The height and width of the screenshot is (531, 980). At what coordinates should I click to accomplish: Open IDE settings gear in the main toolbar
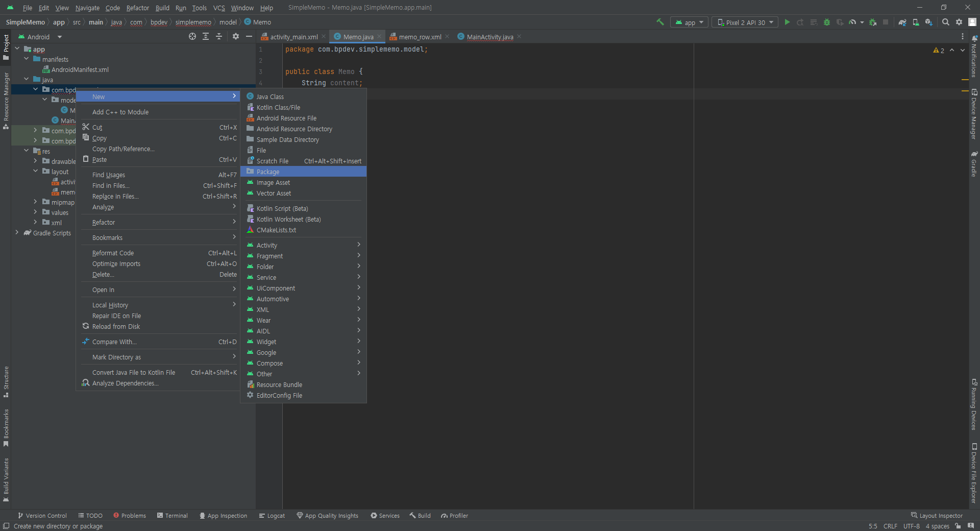[959, 22]
